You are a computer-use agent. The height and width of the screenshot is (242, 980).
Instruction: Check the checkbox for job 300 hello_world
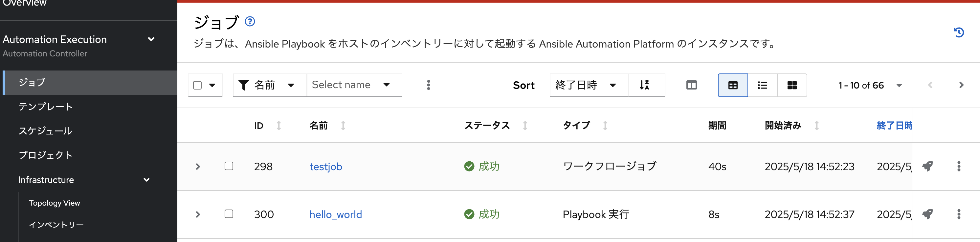pyautogui.click(x=229, y=214)
